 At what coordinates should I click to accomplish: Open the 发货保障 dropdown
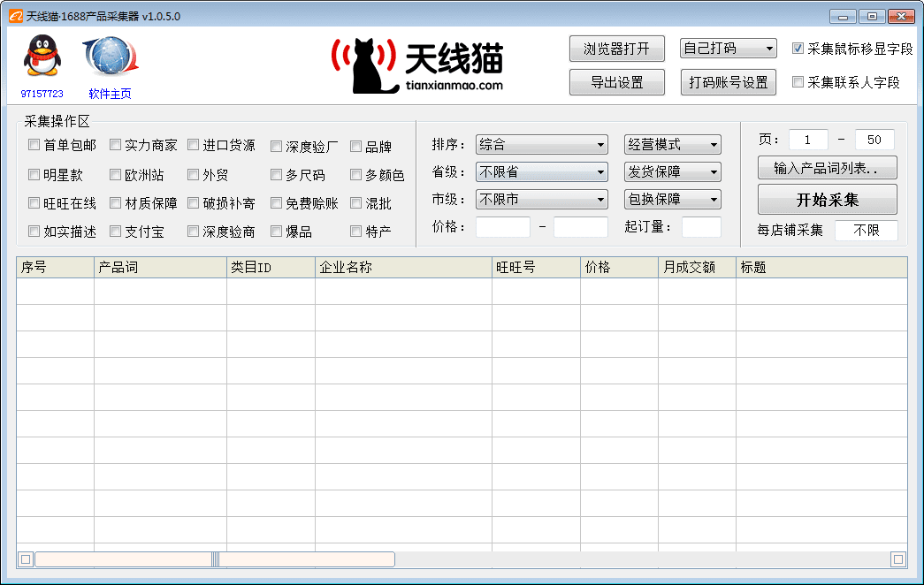tap(672, 172)
